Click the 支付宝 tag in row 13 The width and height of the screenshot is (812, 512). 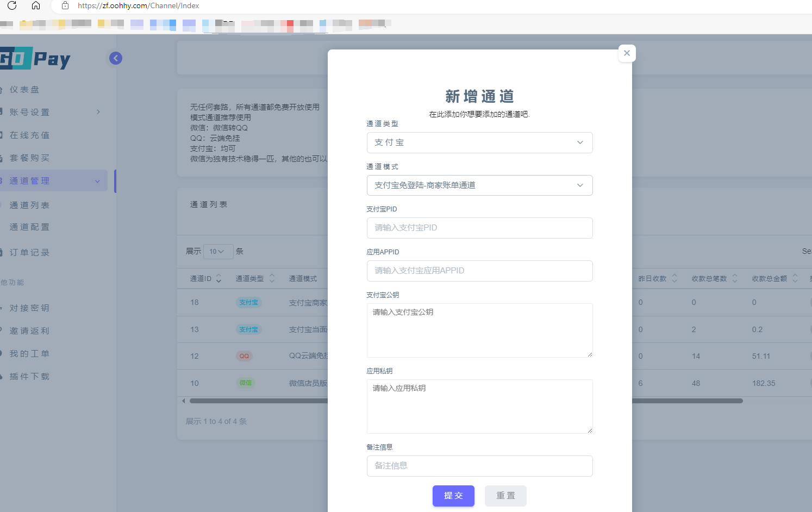(249, 329)
